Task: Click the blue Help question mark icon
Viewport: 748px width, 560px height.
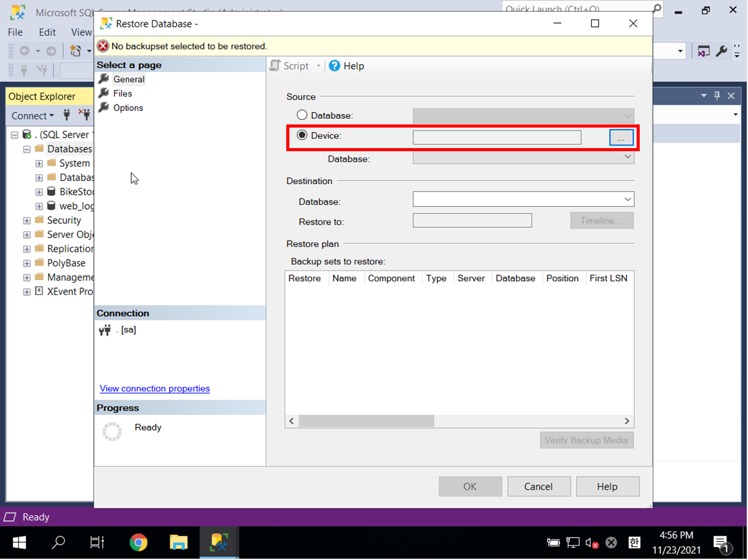Action: click(334, 65)
